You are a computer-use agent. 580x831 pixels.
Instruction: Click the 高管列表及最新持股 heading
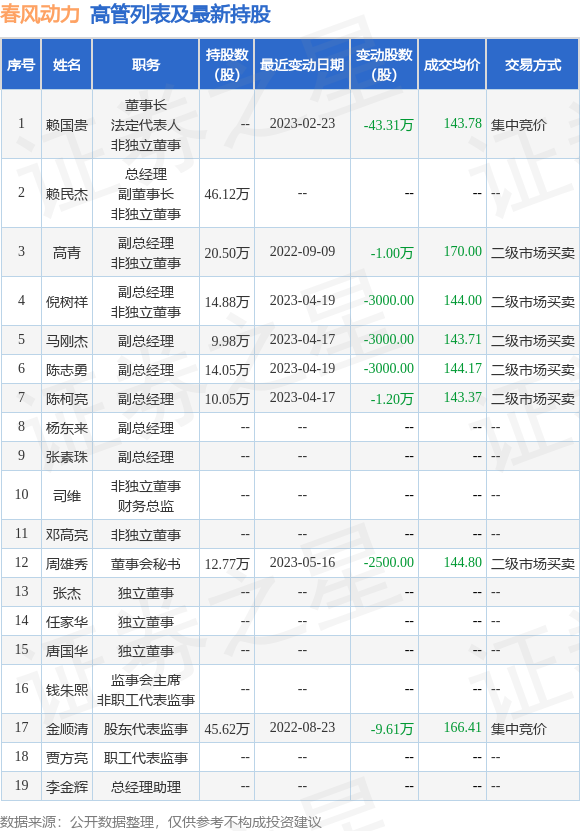pos(180,14)
